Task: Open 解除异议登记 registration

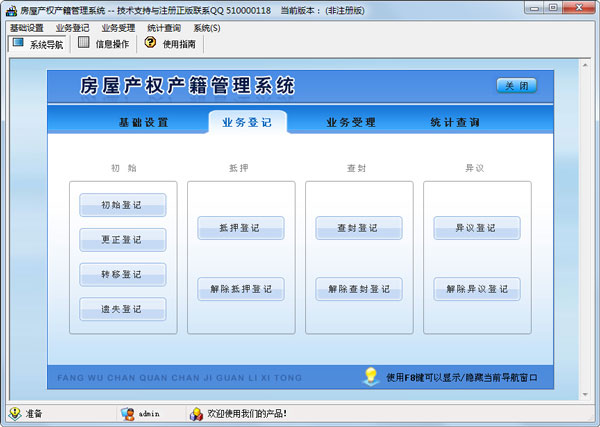Action: [x=477, y=289]
